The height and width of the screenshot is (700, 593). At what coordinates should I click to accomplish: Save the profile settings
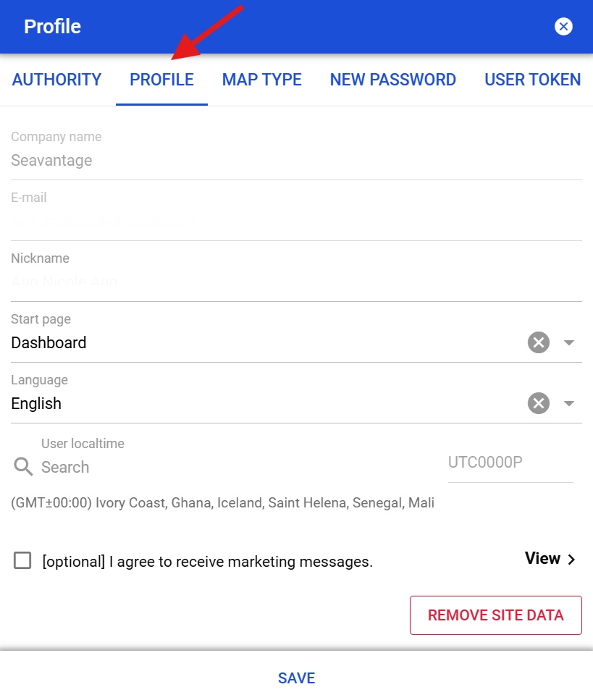point(296,678)
